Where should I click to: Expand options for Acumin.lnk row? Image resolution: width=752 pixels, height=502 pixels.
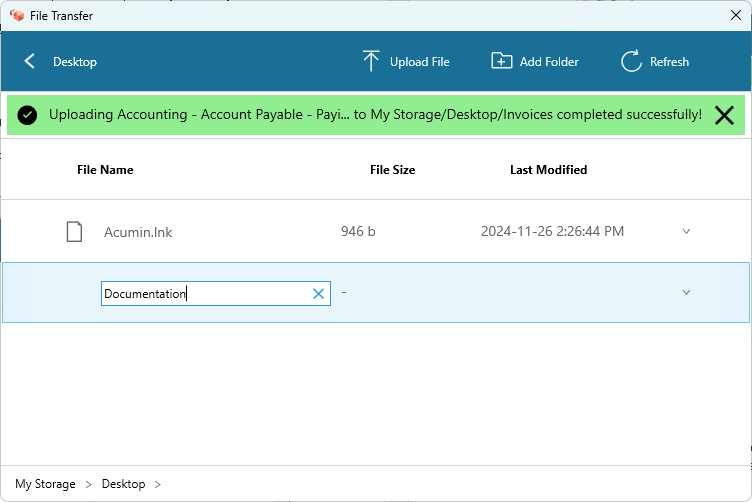click(x=686, y=231)
